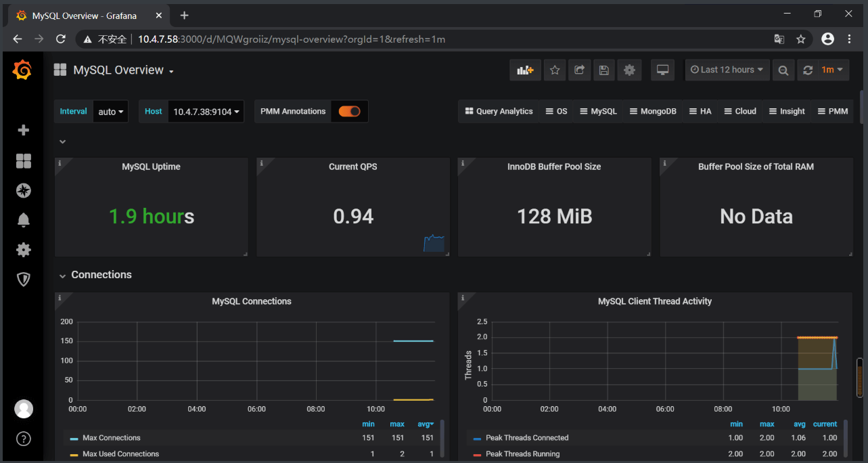Toggle the unnamed row chevron above Uptime

click(x=62, y=141)
